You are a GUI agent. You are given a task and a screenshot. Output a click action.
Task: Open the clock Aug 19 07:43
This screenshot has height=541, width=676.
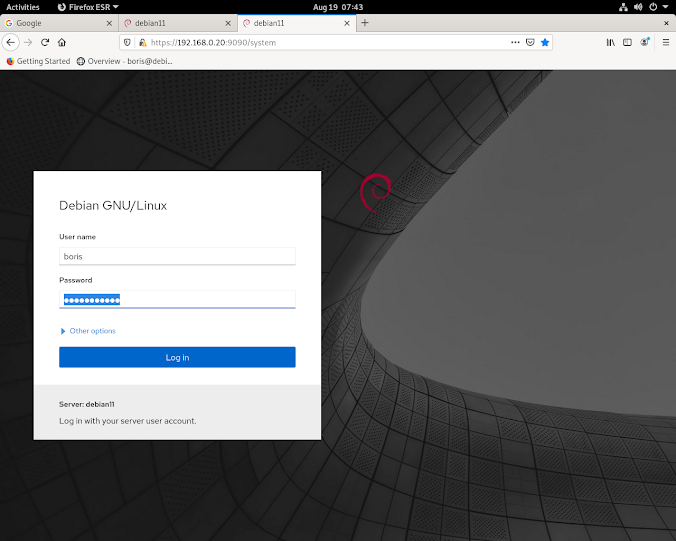(338, 7)
